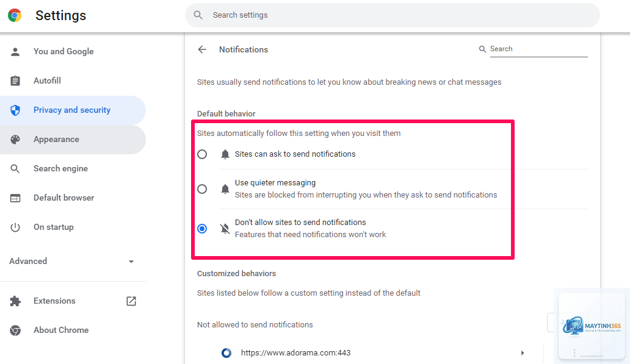The image size is (630, 364).
Task: Click the Advanced label in sidebar
Action: pos(28,261)
